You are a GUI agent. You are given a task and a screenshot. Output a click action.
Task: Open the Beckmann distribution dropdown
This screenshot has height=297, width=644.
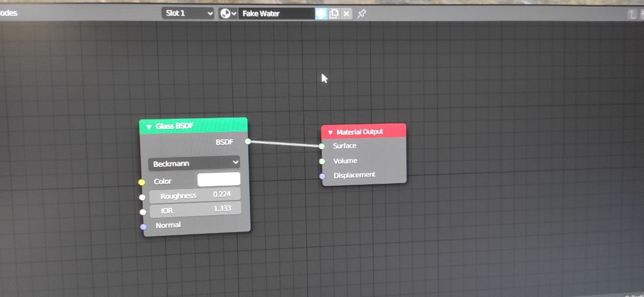click(194, 163)
